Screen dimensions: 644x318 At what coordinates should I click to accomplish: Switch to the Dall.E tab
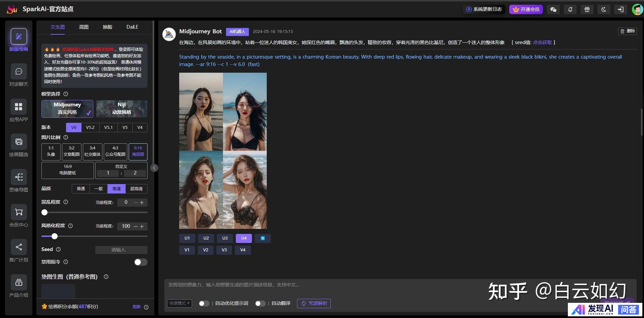132,27
